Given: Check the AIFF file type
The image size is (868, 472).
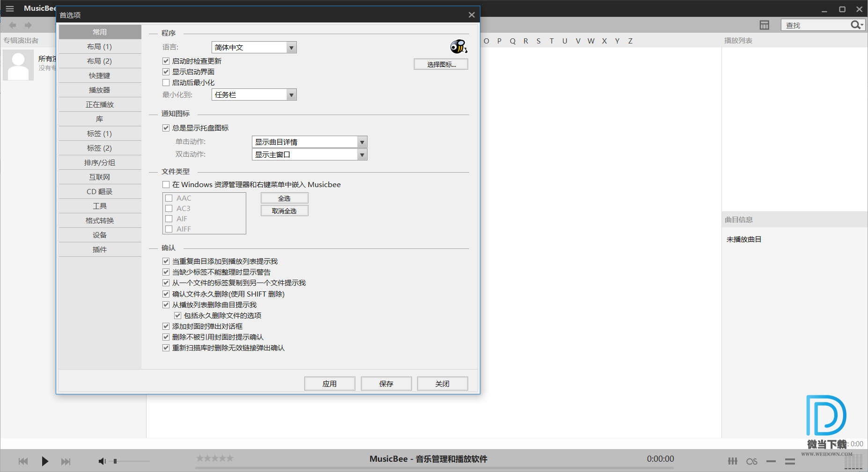Looking at the screenshot, I should pyautogui.click(x=169, y=229).
